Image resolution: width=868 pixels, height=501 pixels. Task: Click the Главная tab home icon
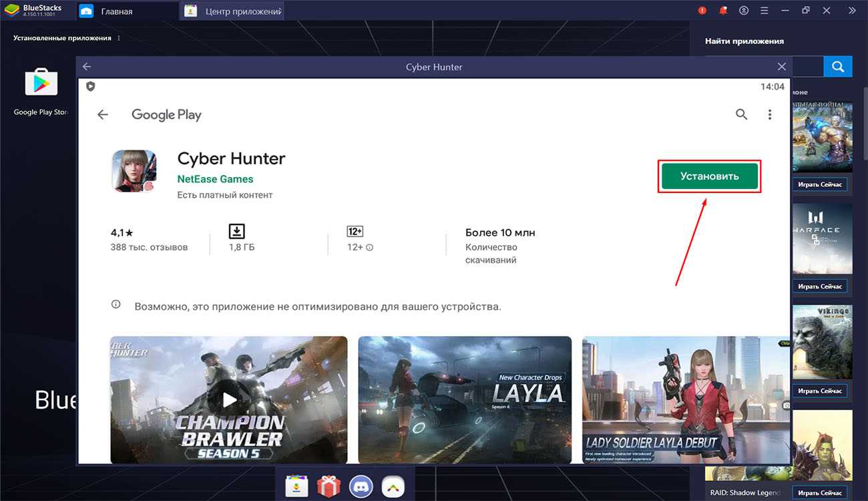pos(86,11)
